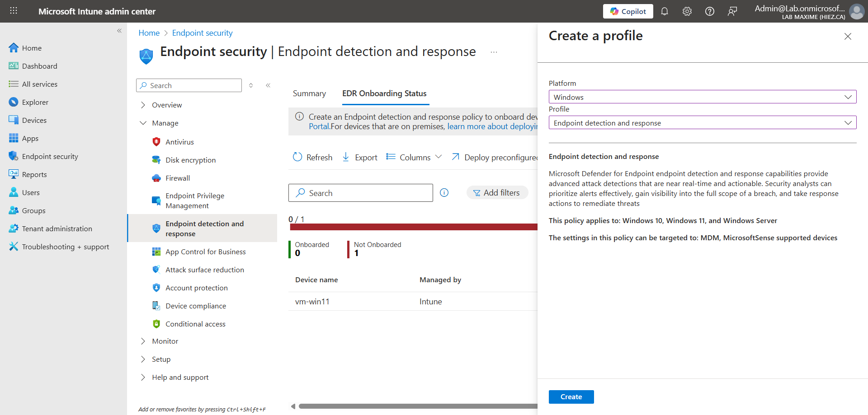Click the search info icon
868x415 pixels.
click(x=444, y=193)
